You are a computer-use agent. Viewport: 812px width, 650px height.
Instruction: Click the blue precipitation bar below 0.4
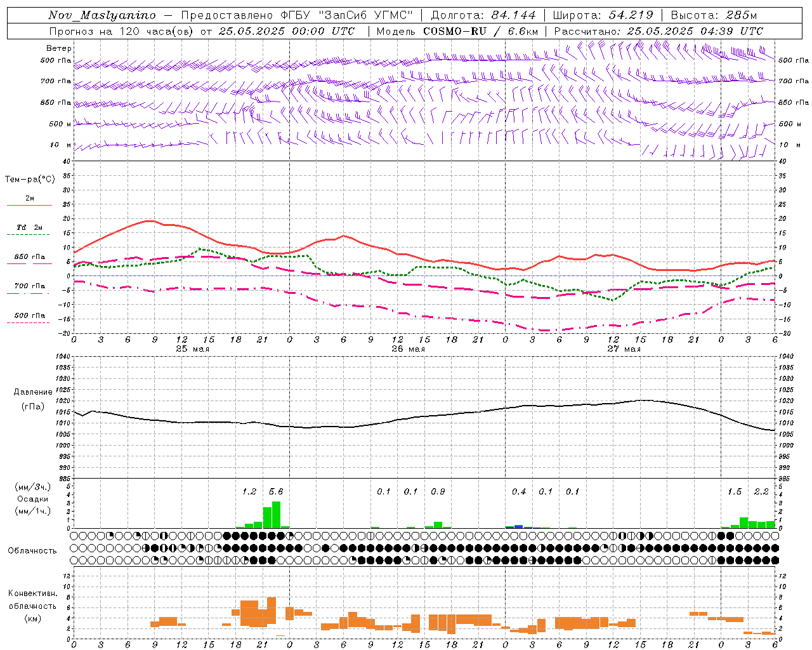[x=518, y=526]
